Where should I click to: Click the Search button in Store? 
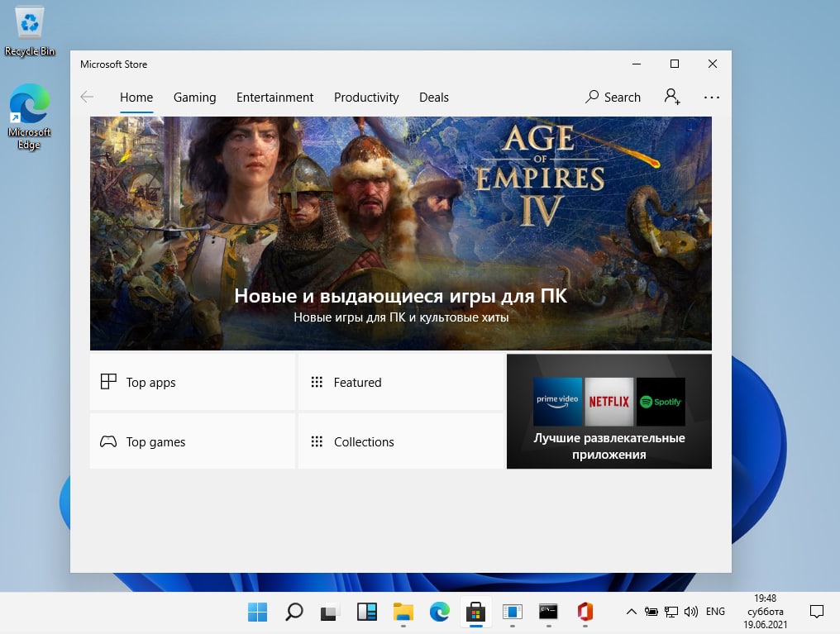click(613, 97)
